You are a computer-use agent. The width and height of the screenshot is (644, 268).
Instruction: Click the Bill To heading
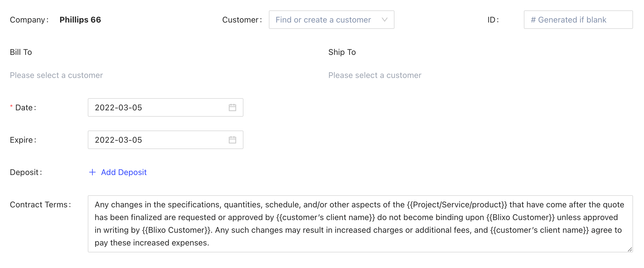tap(21, 52)
